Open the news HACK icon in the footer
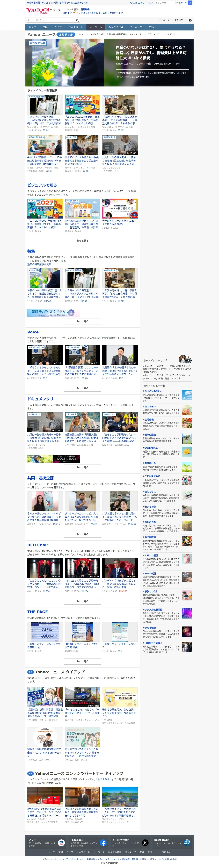The height and width of the screenshot is (868, 219). (x=187, y=843)
